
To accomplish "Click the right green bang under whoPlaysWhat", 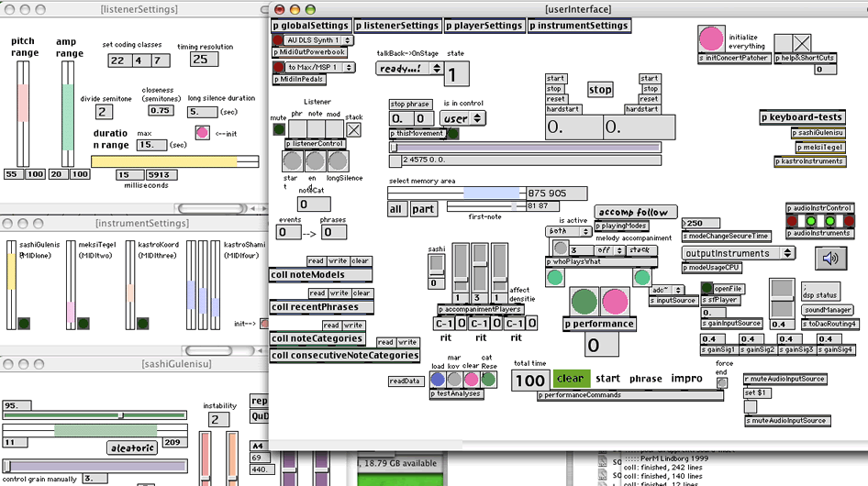I will point(642,277).
